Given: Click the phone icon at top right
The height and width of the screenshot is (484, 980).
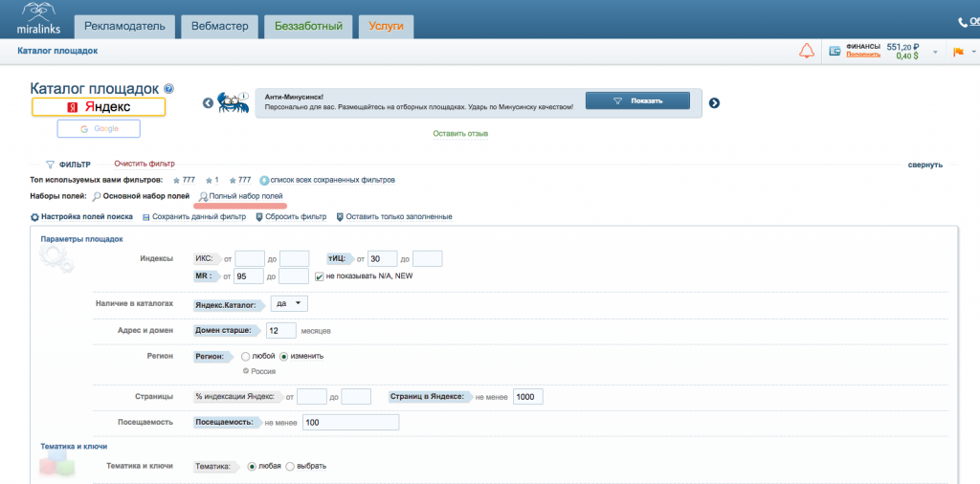Looking at the screenshot, I should (x=963, y=23).
